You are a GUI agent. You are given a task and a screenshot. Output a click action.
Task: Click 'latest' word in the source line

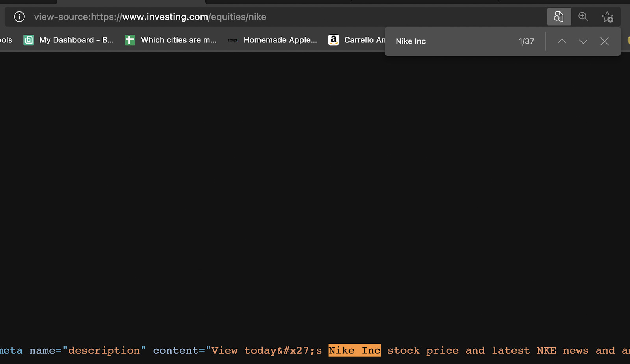click(511, 350)
